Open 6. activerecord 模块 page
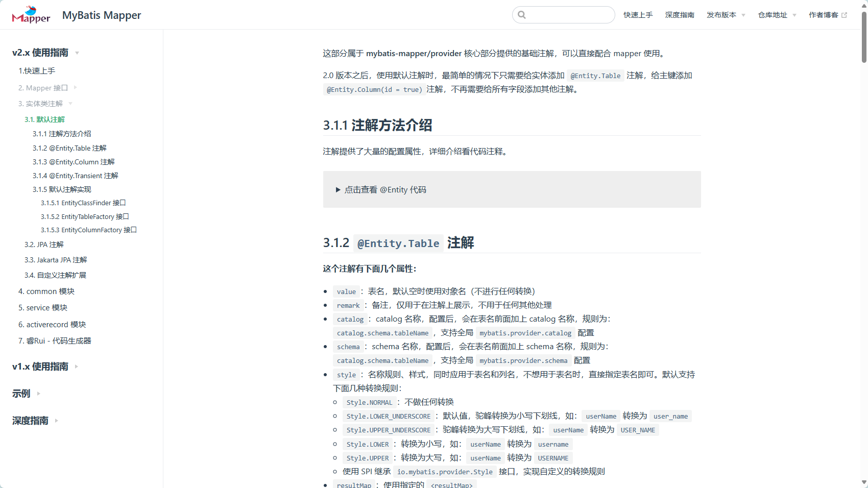The width and height of the screenshot is (868, 488). [52, 325]
